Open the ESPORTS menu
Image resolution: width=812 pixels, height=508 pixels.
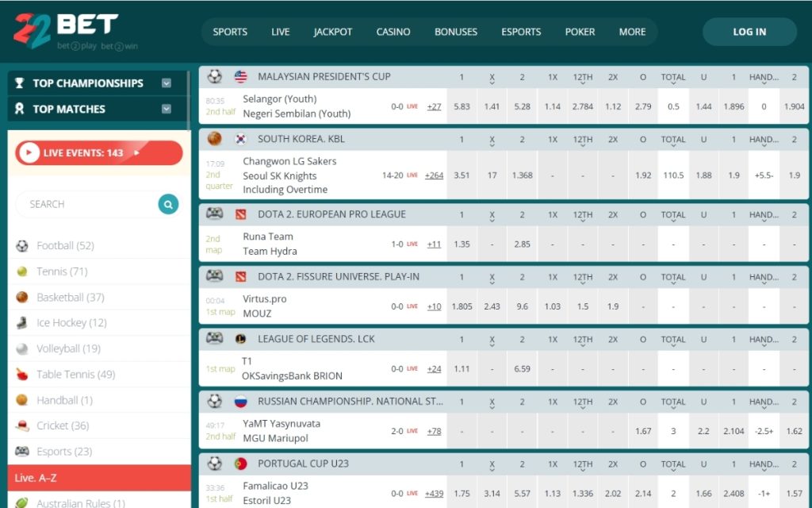[521, 32]
